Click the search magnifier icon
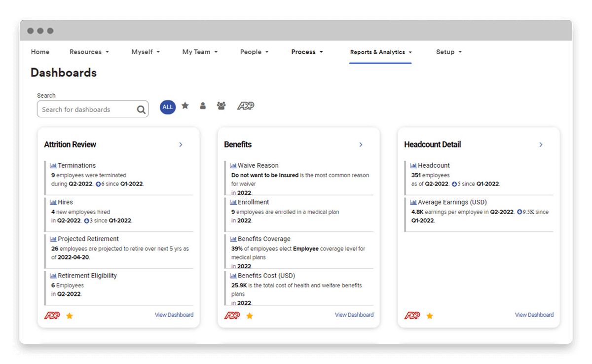The width and height of the screenshot is (592, 364). 141,110
